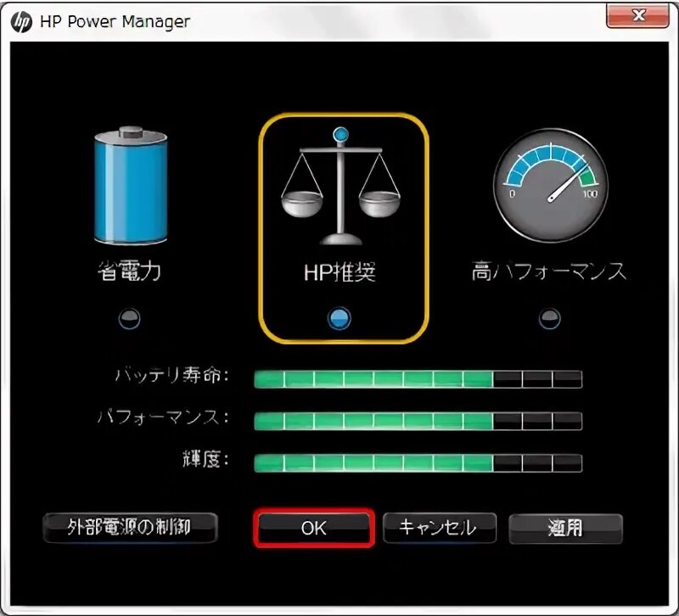The image size is (679, 616).
Task: Click the 高パフォーマンス label text
Action: click(x=549, y=272)
